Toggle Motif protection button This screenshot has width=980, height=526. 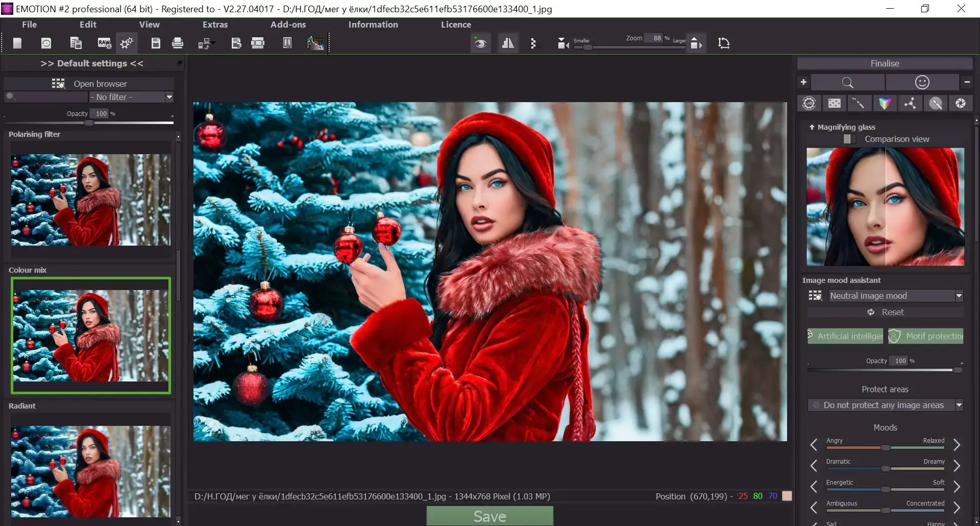tap(925, 336)
